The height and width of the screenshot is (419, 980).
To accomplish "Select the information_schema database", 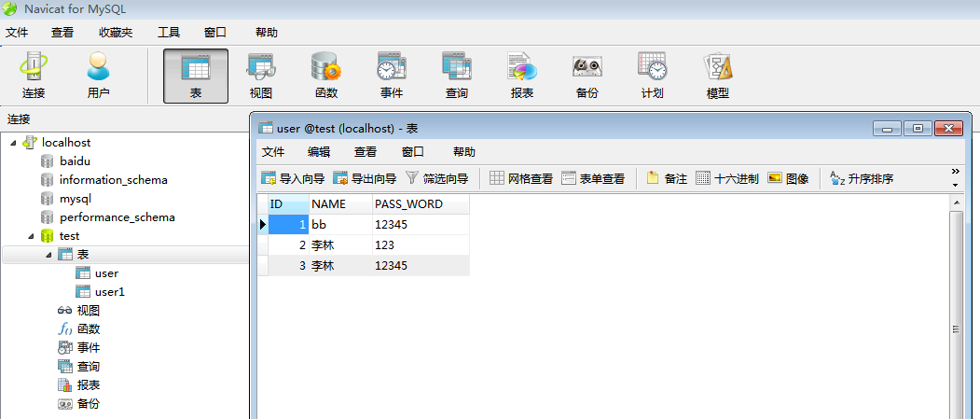I will (113, 180).
